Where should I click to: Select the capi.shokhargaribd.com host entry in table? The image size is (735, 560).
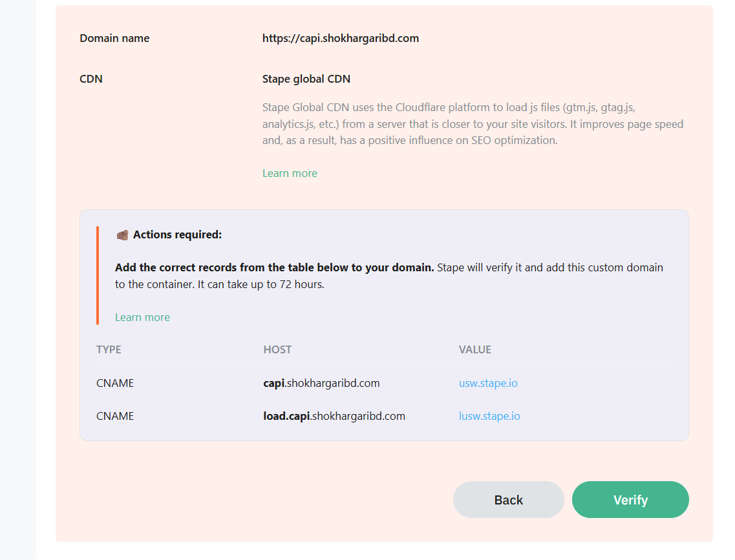321,383
